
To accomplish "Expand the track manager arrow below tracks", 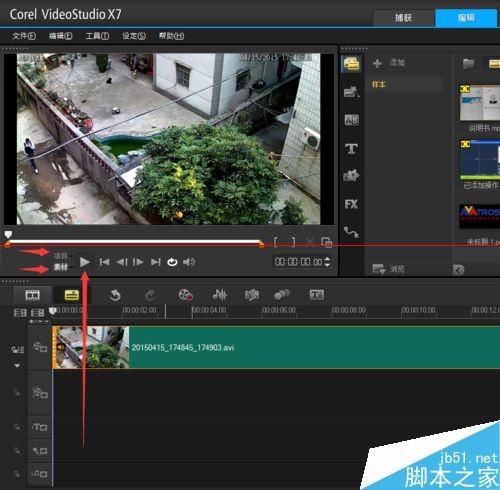I will click(17, 366).
